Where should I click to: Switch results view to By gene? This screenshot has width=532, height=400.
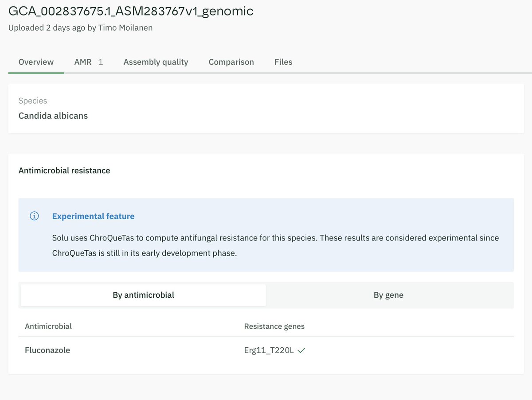pyautogui.click(x=388, y=295)
